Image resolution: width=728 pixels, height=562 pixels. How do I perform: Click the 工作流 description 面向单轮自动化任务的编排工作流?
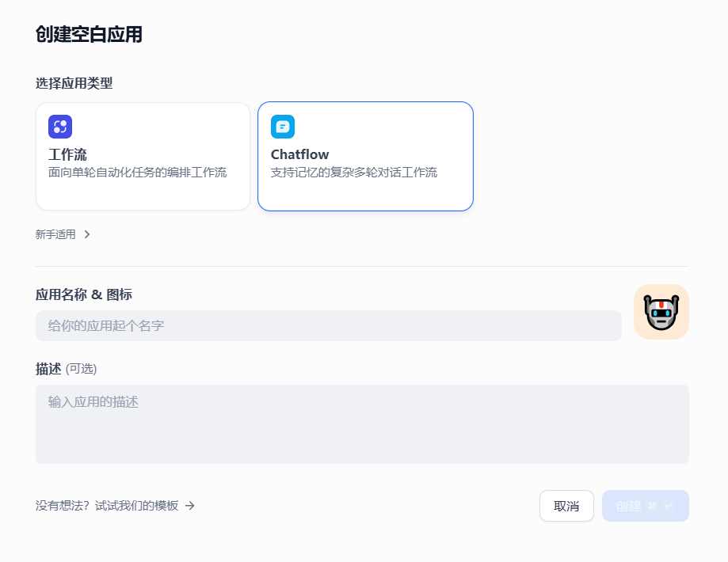pyautogui.click(x=137, y=173)
